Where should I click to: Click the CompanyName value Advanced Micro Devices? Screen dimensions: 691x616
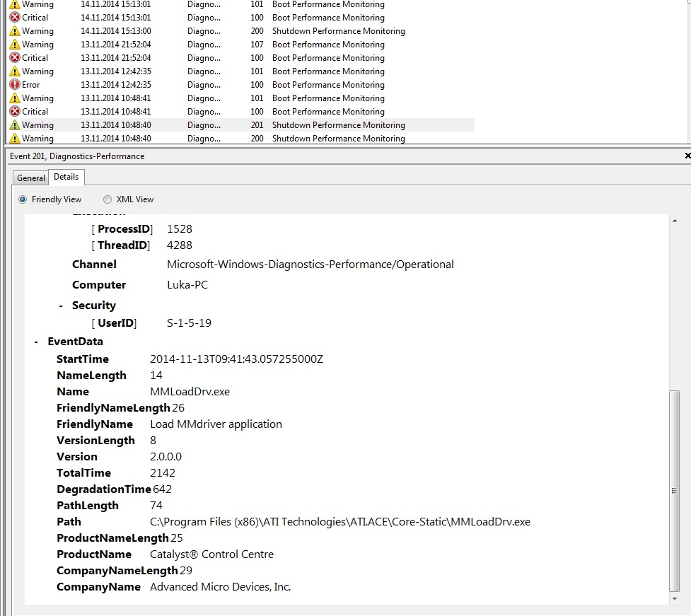pos(221,587)
